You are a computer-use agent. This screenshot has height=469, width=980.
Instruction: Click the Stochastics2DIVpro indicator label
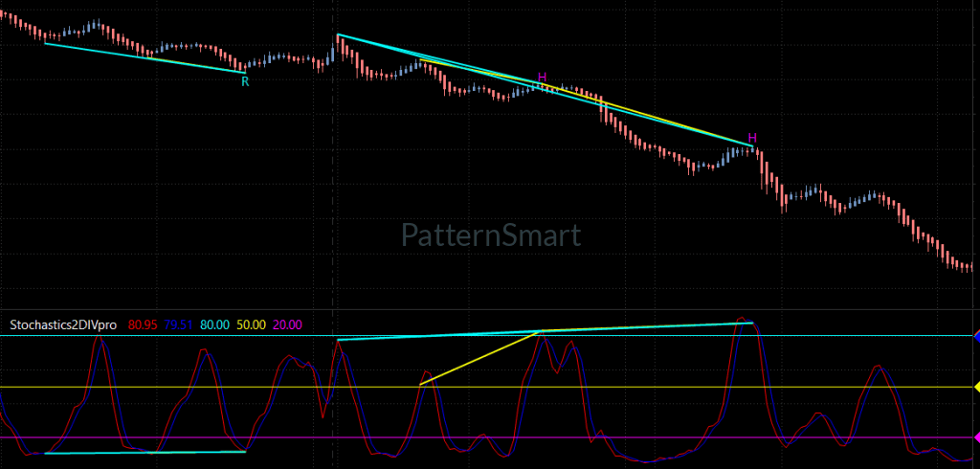[63, 324]
